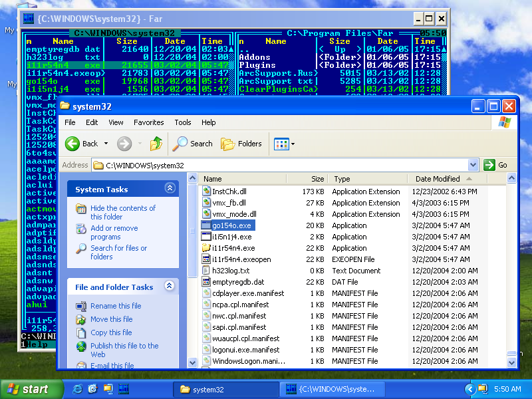Click Move this file link
The width and height of the screenshot is (532, 399).
point(111,319)
